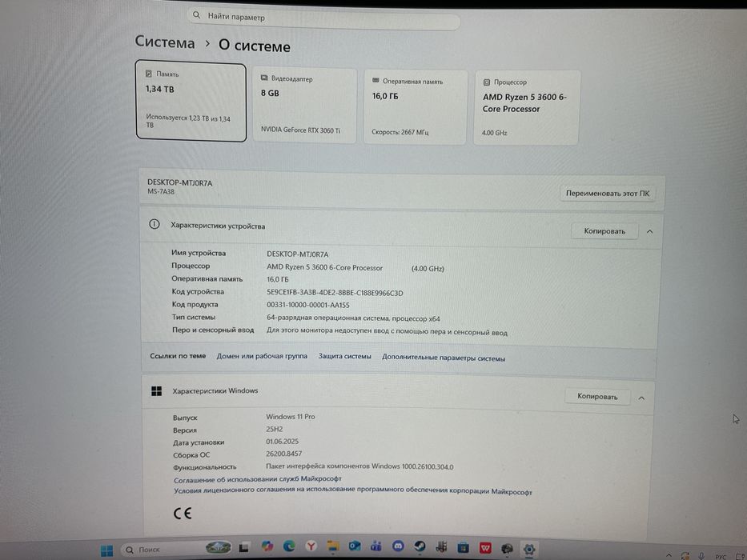This screenshot has height=560, width=747.
Task: Copy device specifications with Копировать
Action: coord(604,231)
